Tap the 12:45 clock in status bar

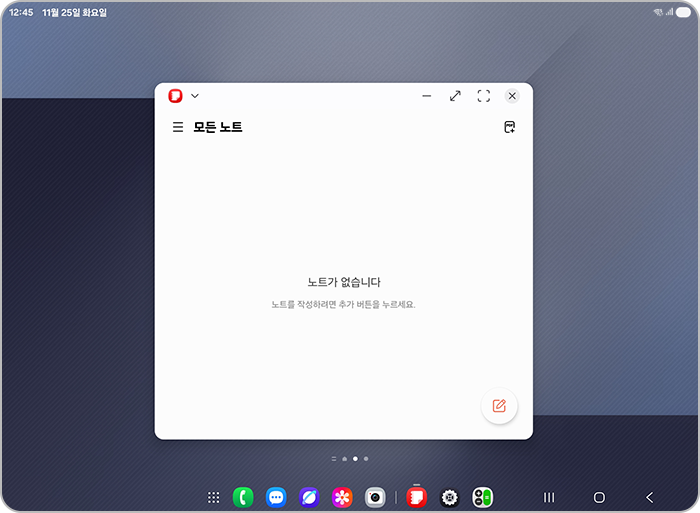click(21, 13)
